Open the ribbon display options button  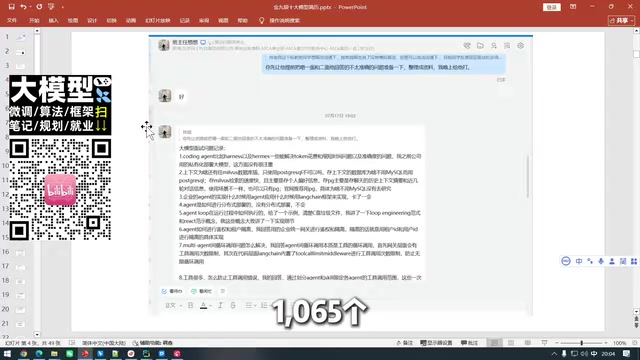[573, 7]
